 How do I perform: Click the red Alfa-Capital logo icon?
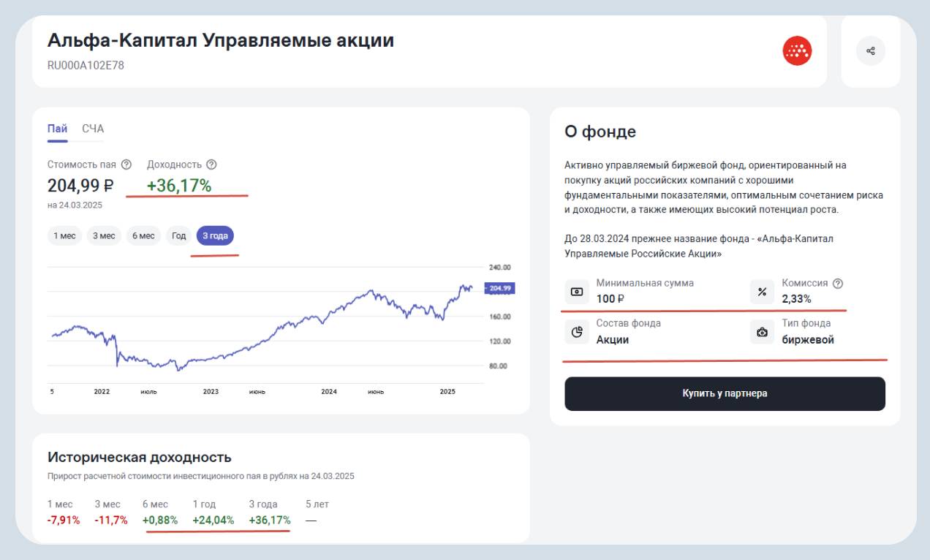coord(797,51)
